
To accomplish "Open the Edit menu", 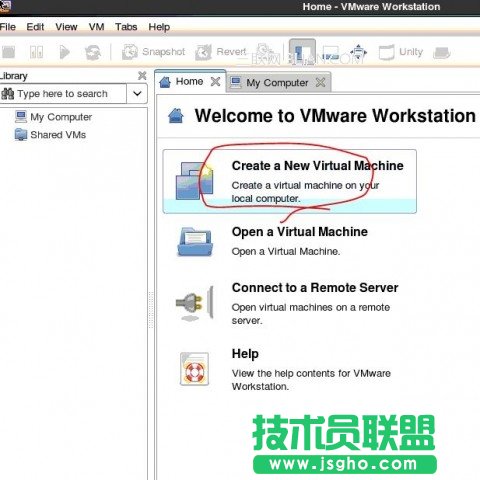I will coord(35,27).
